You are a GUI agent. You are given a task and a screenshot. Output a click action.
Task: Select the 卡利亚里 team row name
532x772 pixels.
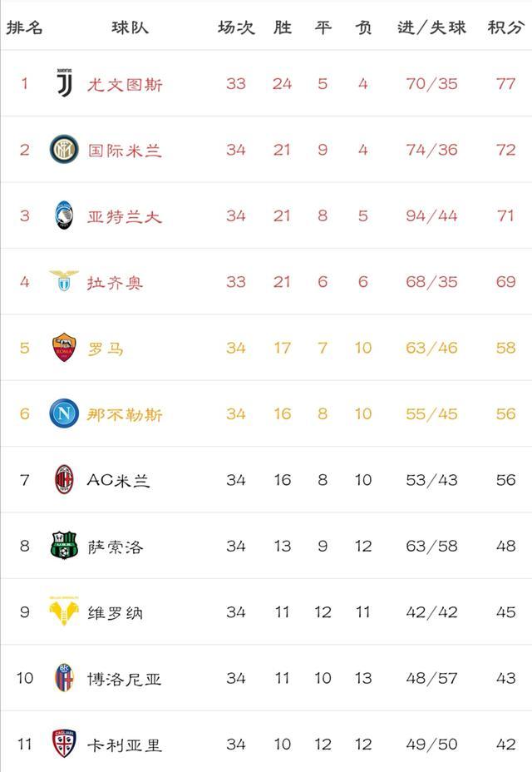click(125, 745)
